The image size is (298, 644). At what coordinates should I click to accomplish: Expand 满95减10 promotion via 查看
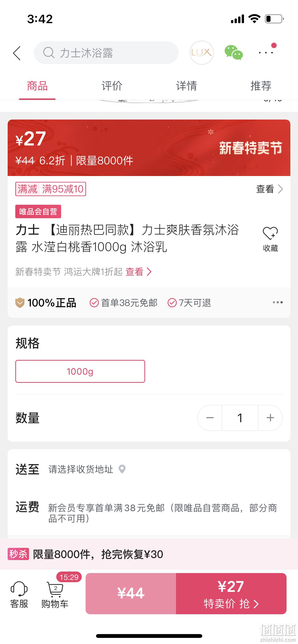click(269, 189)
